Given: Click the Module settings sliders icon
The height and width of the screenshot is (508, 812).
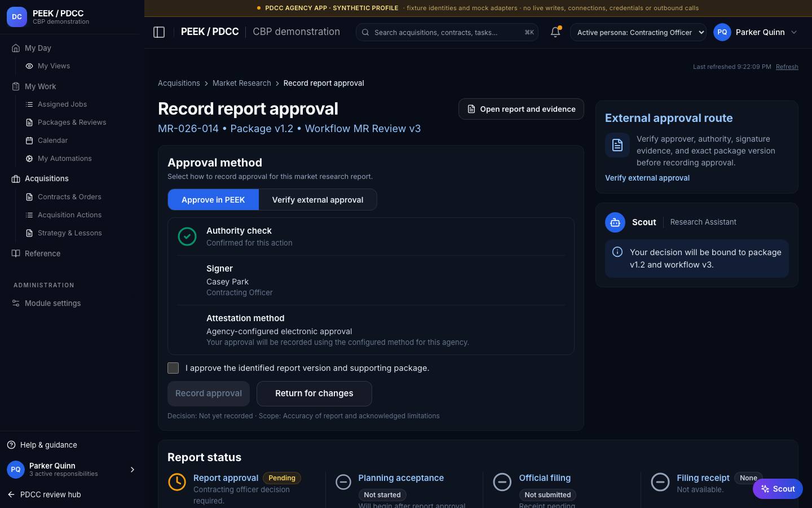Looking at the screenshot, I should pyautogui.click(x=16, y=303).
